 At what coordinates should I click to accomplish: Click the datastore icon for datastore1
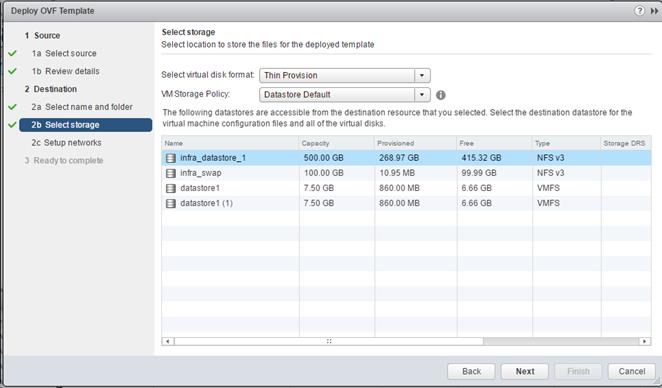171,188
